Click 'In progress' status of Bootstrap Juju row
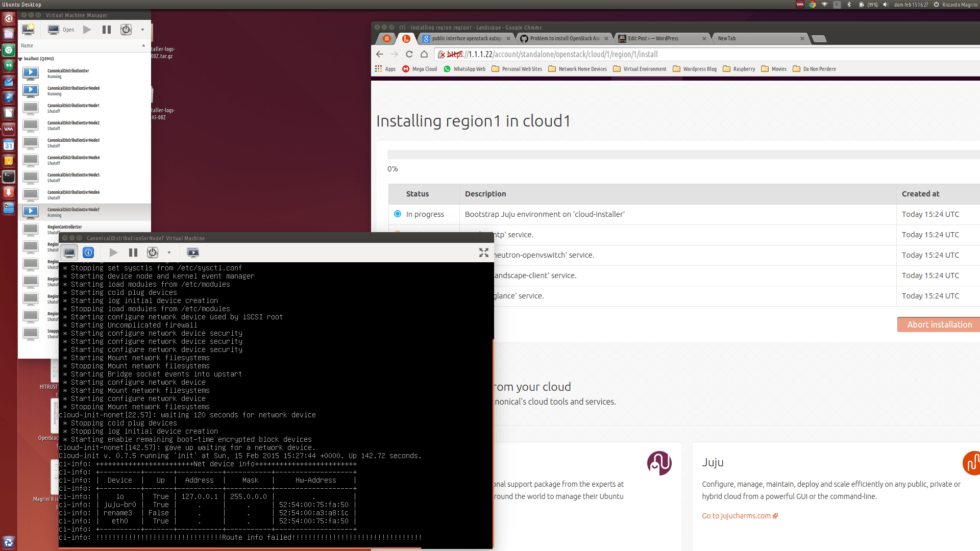 point(425,214)
